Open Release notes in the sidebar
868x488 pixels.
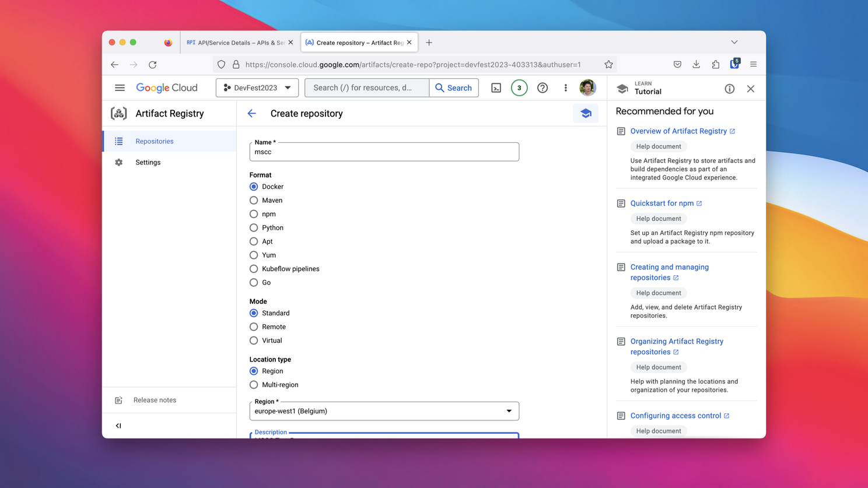tap(170, 401)
